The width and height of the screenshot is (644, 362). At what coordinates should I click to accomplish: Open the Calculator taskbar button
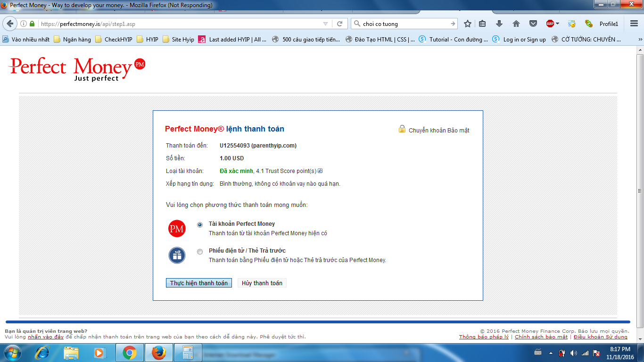pyautogui.click(x=188, y=353)
